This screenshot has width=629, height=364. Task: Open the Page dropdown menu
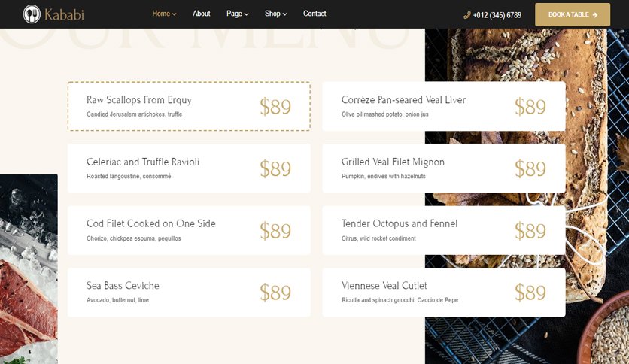(x=238, y=14)
